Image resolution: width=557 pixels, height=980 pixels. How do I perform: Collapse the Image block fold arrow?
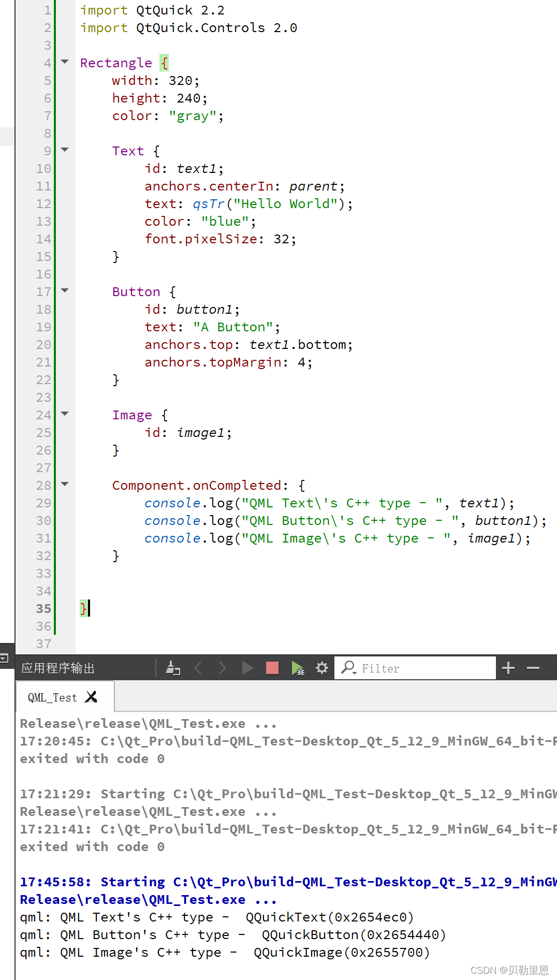[65, 414]
